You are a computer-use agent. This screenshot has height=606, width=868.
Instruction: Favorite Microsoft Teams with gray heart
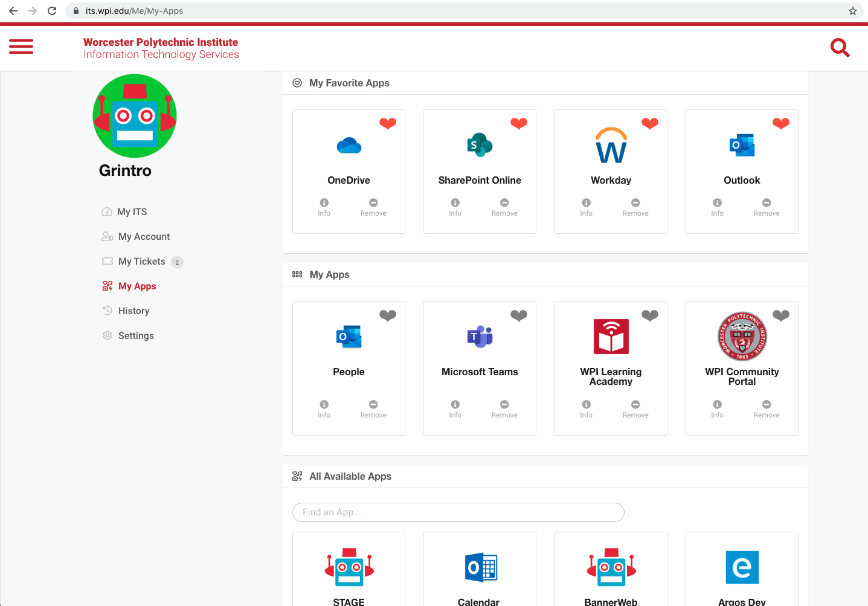click(519, 315)
